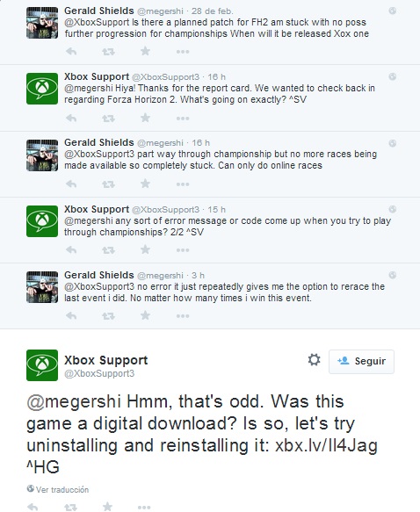The height and width of the screenshot is (512, 420).
Task: Click globe icon on Xbox Support's 15 h tweet
Action: (x=393, y=209)
